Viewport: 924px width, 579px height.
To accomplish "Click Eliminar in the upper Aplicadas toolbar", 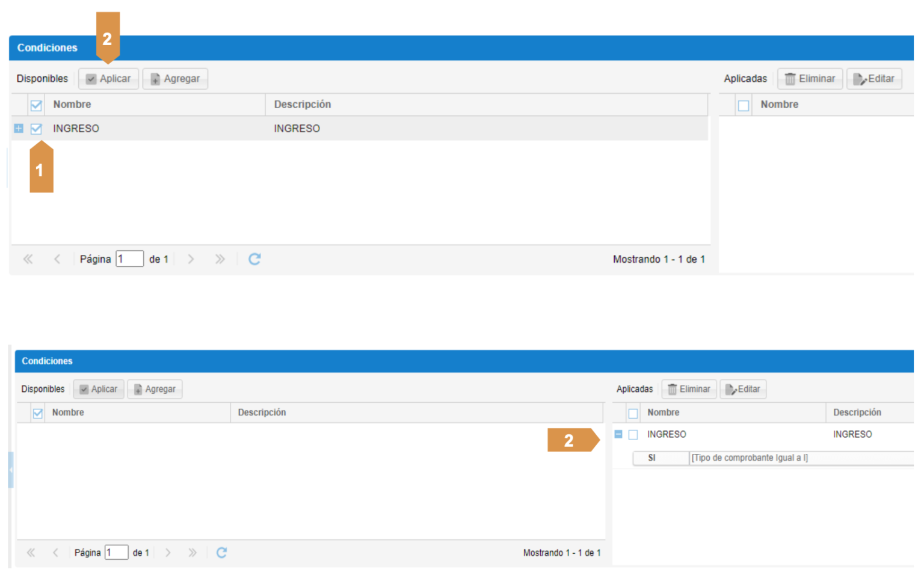I will point(810,79).
